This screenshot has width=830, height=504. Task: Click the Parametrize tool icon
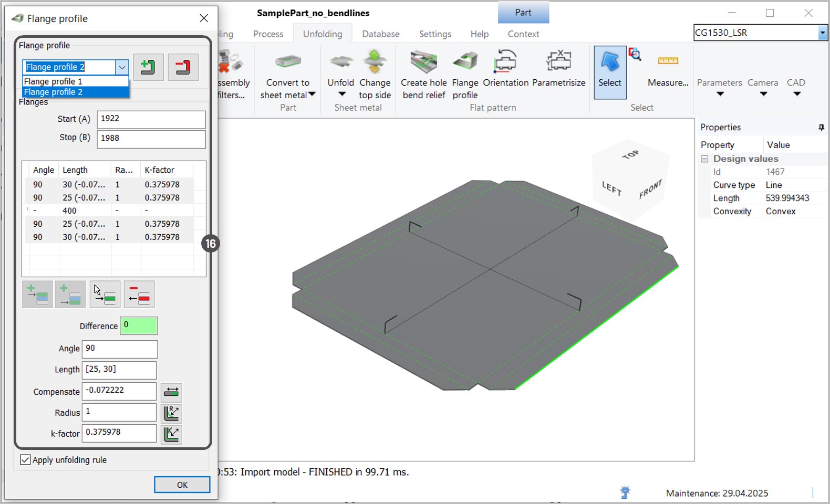(x=558, y=62)
